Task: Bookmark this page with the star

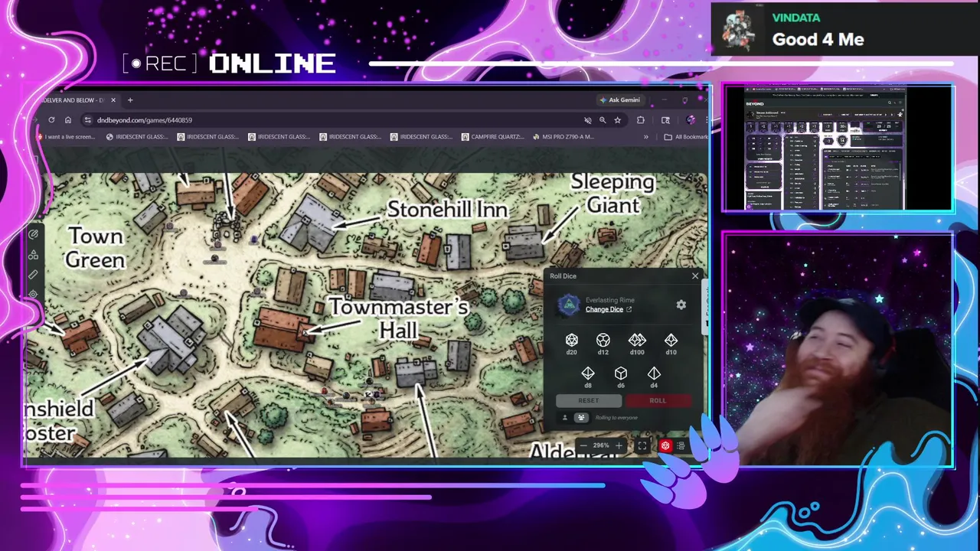Action: pyautogui.click(x=617, y=120)
